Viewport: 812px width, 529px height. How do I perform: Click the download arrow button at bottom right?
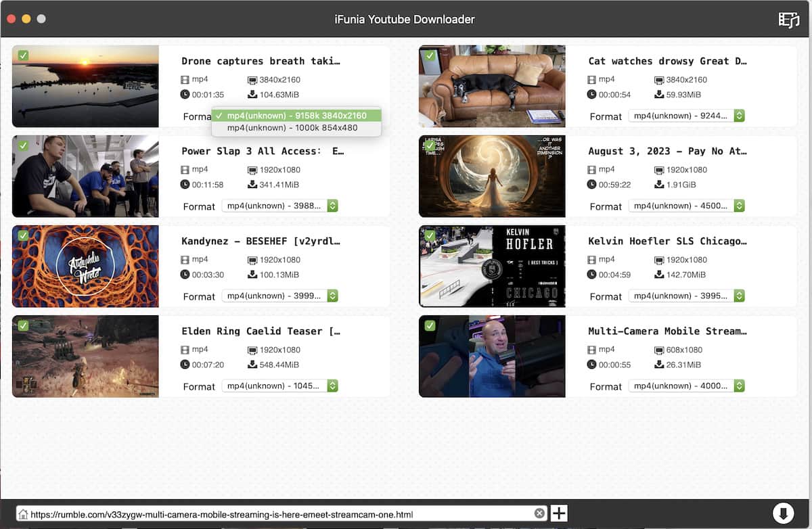(x=783, y=513)
